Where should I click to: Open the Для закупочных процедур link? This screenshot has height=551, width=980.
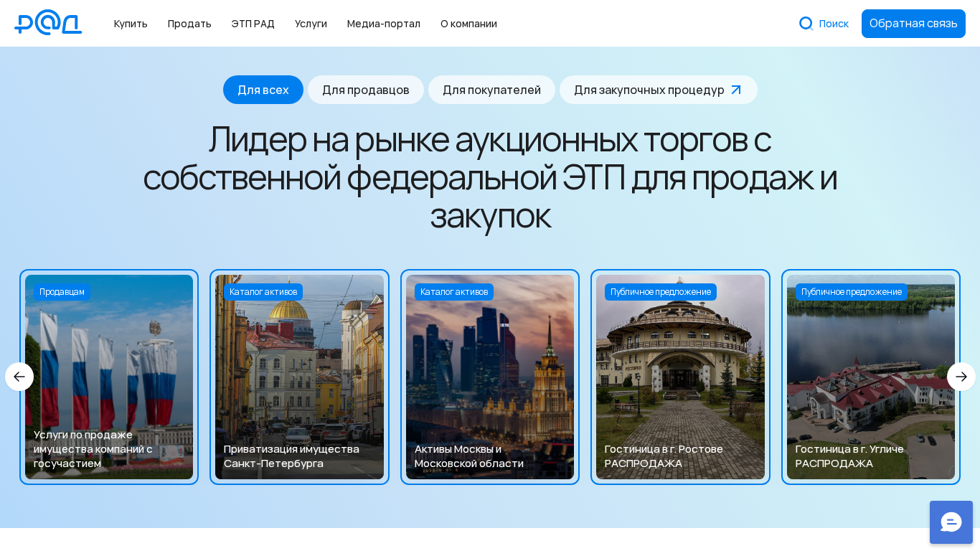[x=658, y=90]
